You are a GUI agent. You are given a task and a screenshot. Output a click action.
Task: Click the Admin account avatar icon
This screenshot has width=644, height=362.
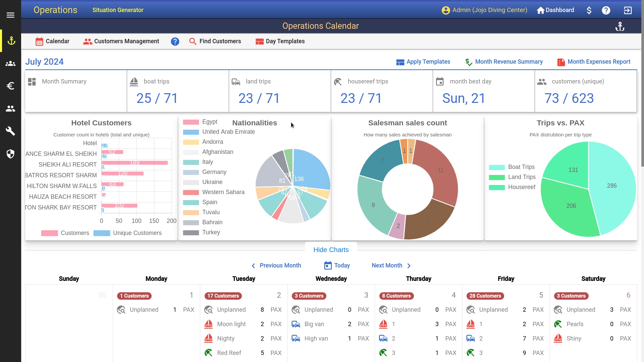tap(446, 10)
